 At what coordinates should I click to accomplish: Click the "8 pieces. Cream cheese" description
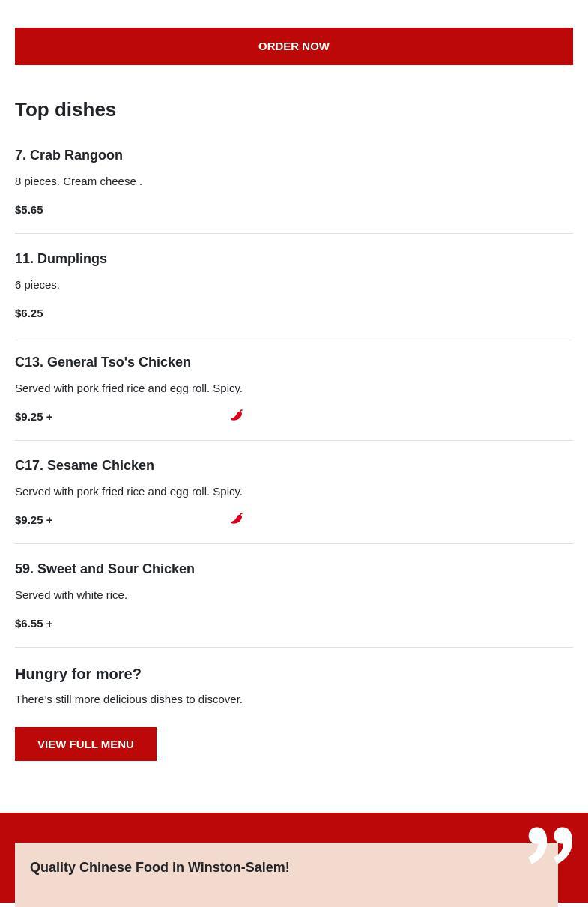coord(79,181)
